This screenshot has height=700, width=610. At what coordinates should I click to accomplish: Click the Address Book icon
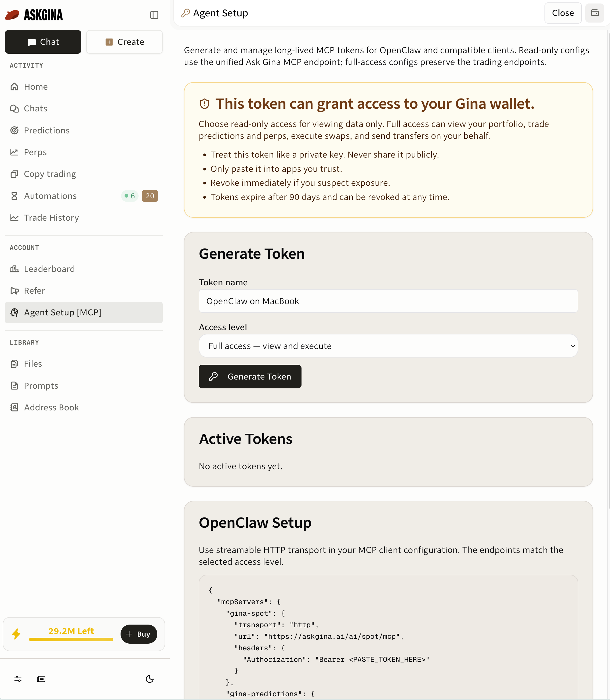(14, 407)
